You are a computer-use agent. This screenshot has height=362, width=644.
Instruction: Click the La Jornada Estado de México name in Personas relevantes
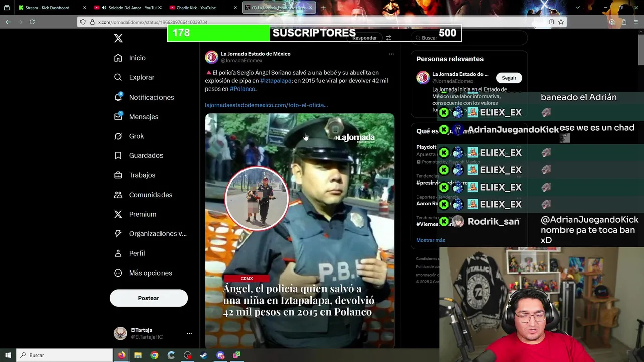460,74
